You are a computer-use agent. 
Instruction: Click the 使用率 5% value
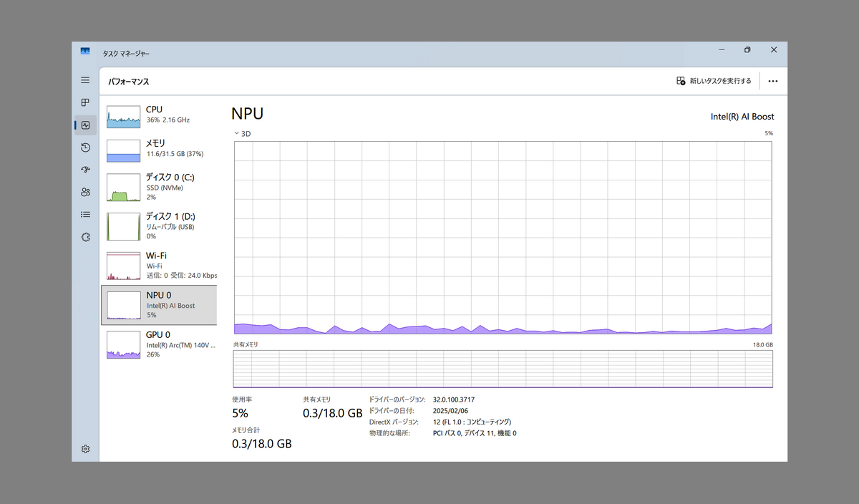click(240, 413)
